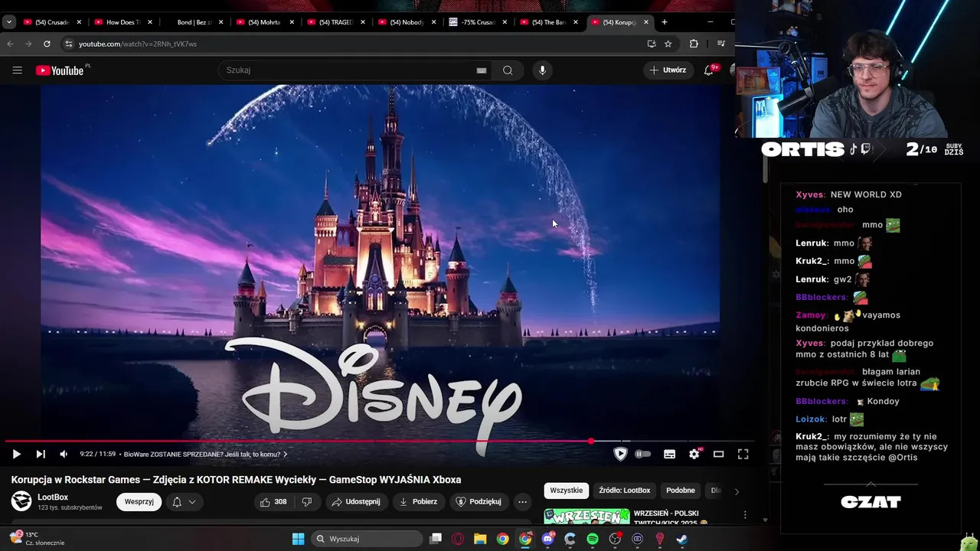Select the Źródło: LootBox chip
The image size is (980, 551).
[x=625, y=491]
